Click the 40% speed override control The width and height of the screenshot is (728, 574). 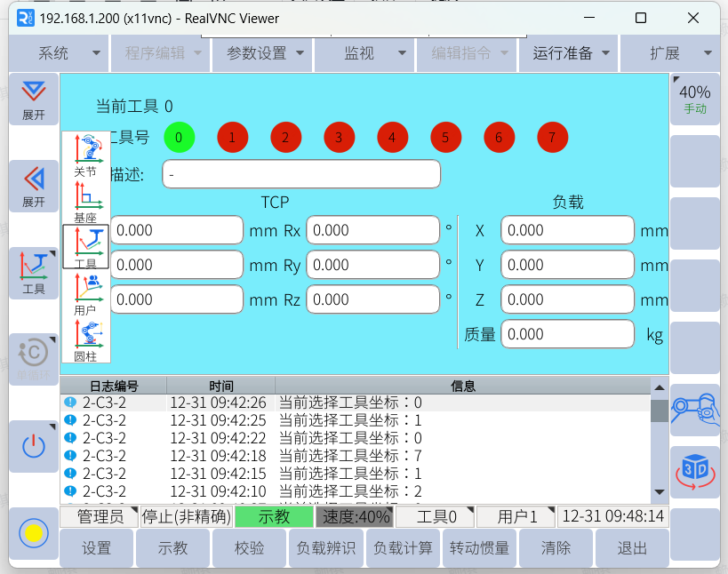click(694, 99)
